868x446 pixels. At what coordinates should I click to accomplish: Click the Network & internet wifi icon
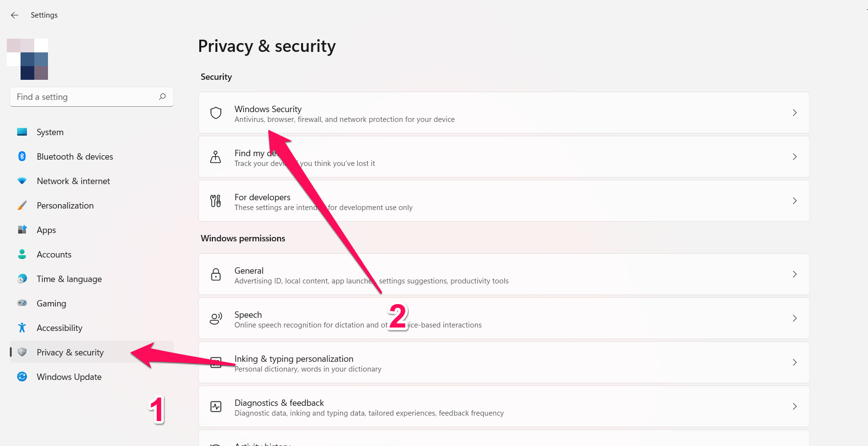[x=22, y=181]
